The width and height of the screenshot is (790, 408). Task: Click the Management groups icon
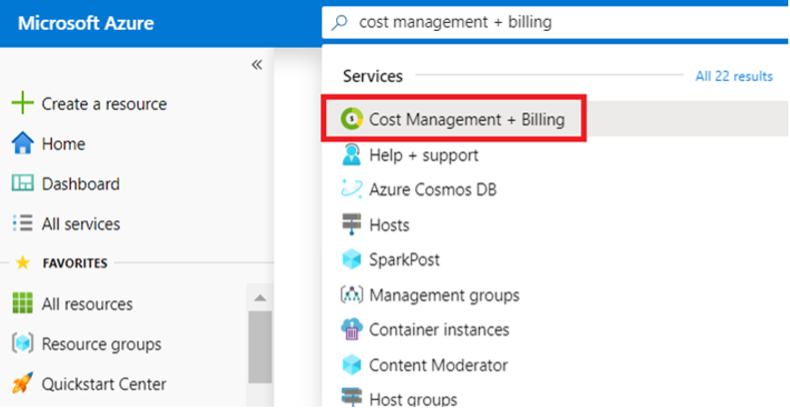tap(352, 295)
